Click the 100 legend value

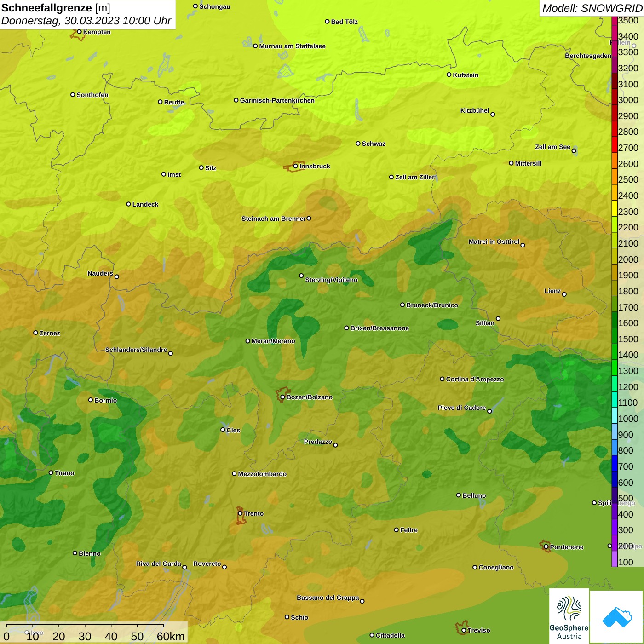[626, 562]
